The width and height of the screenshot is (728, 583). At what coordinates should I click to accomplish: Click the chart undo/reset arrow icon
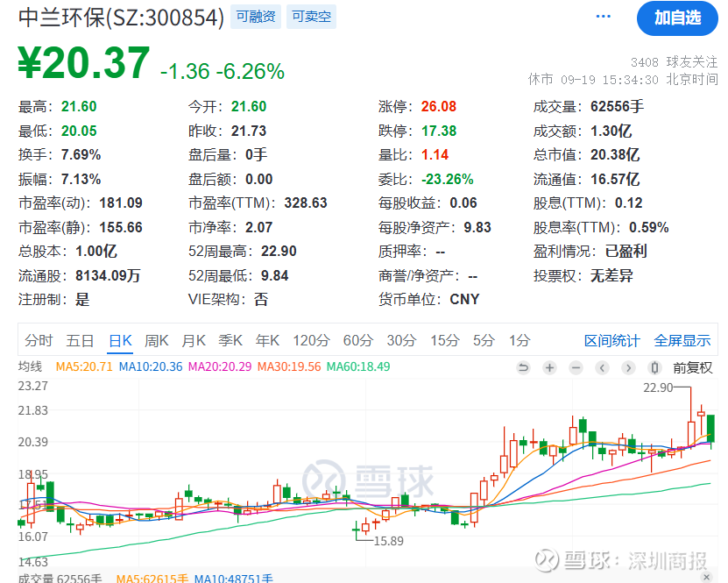point(523,368)
